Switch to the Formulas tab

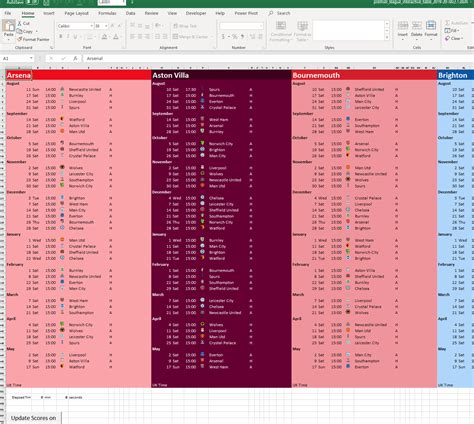coord(107,13)
